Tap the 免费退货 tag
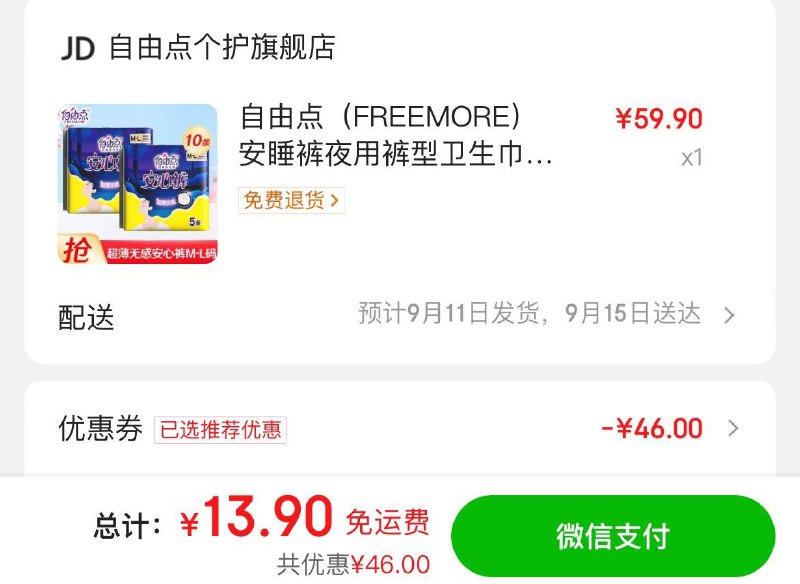 (291, 200)
